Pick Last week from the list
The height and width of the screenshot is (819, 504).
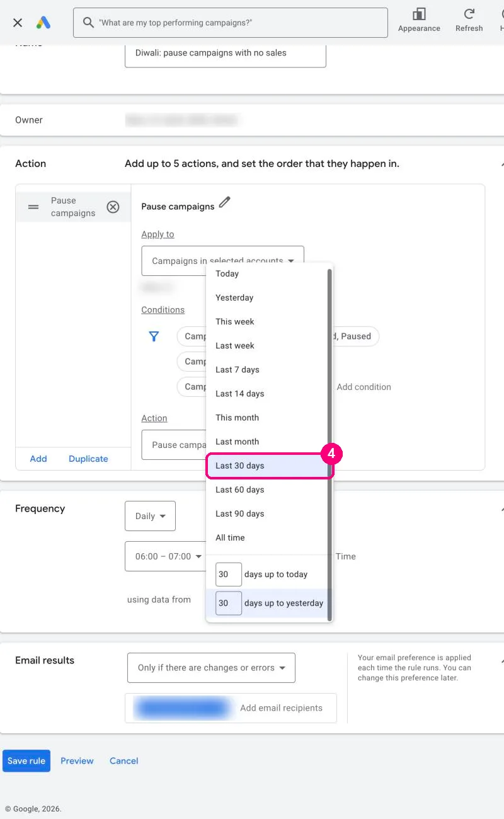tap(266, 346)
